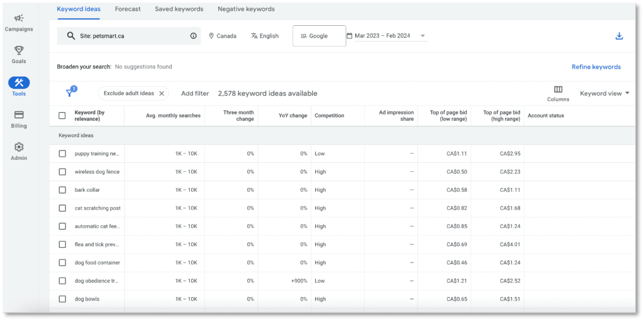Click 2,578 keyword ideas available text
Screen dimensions: 644x321
[x=268, y=93]
